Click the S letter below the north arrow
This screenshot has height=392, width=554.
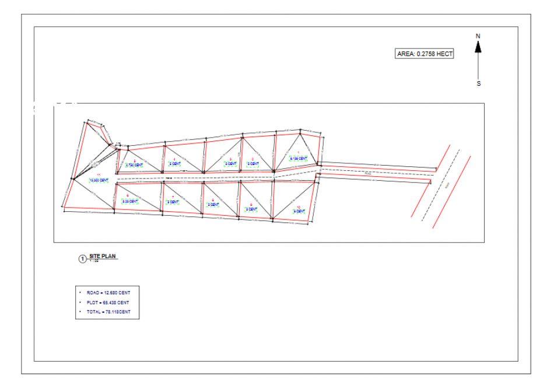pyautogui.click(x=478, y=83)
